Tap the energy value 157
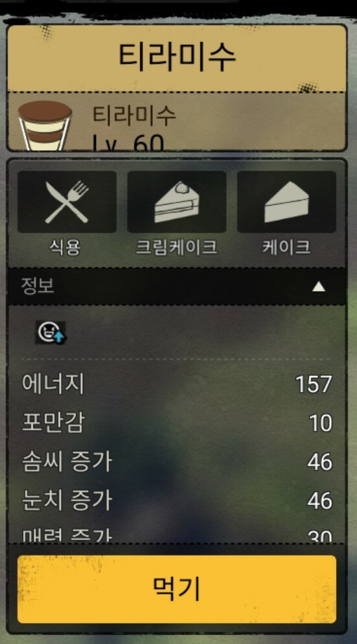Image resolution: width=357 pixels, height=644 pixels. [314, 385]
